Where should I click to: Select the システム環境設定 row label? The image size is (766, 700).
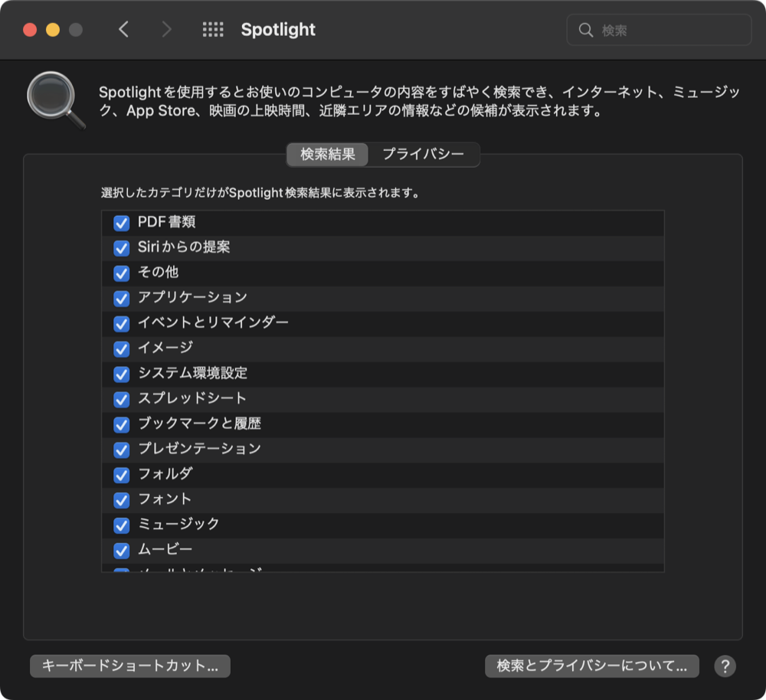pyautogui.click(x=192, y=373)
